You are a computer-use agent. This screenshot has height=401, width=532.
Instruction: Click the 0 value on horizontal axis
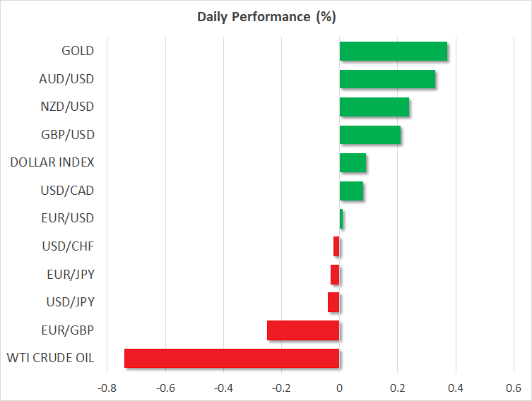coord(339,388)
